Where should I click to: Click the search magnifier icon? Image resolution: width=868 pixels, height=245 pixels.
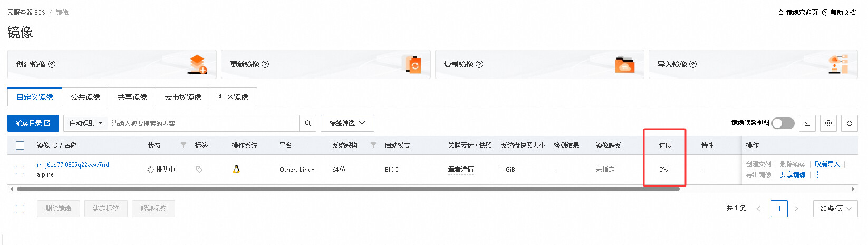308,123
